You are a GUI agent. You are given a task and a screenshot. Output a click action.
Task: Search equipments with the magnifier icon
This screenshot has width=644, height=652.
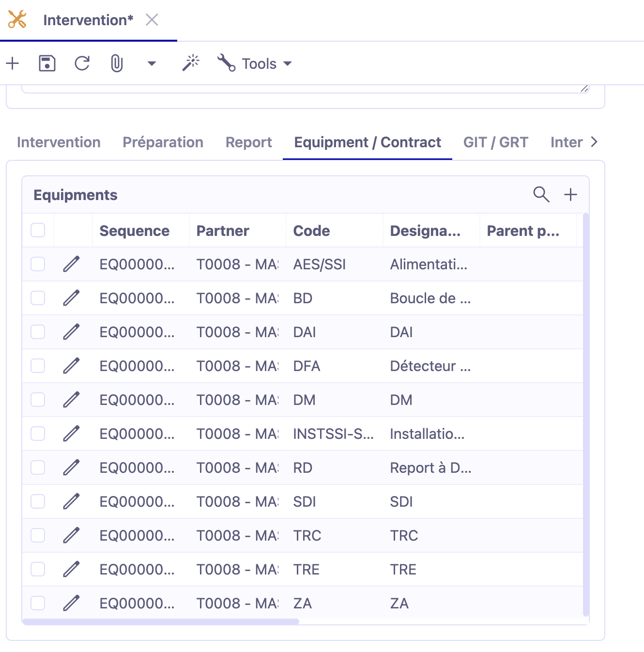541,194
